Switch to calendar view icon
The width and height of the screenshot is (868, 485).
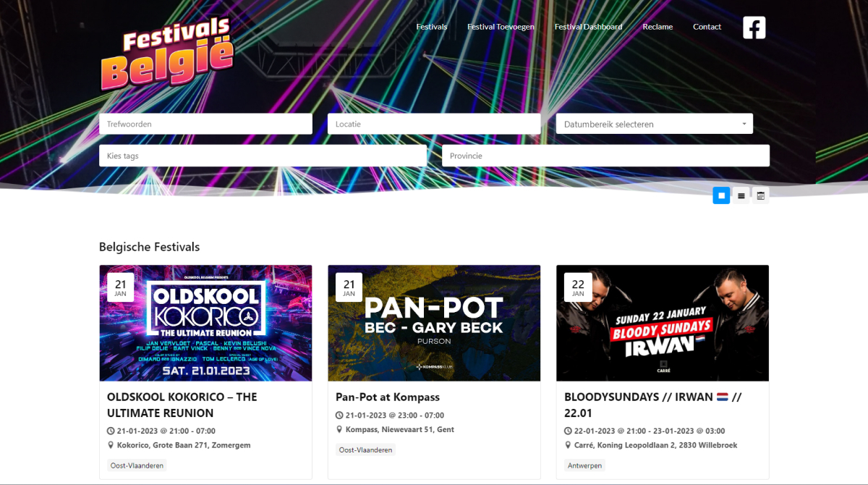click(x=760, y=195)
